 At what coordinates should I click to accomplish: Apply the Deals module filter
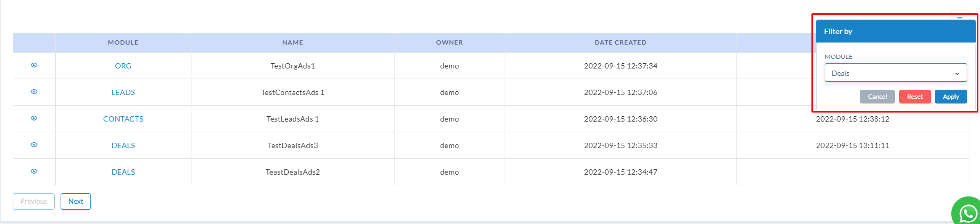tap(951, 97)
